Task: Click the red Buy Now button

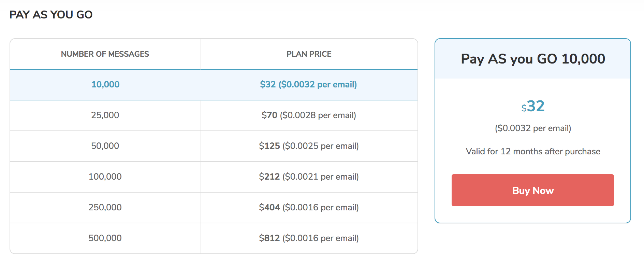Action: point(532,190)
